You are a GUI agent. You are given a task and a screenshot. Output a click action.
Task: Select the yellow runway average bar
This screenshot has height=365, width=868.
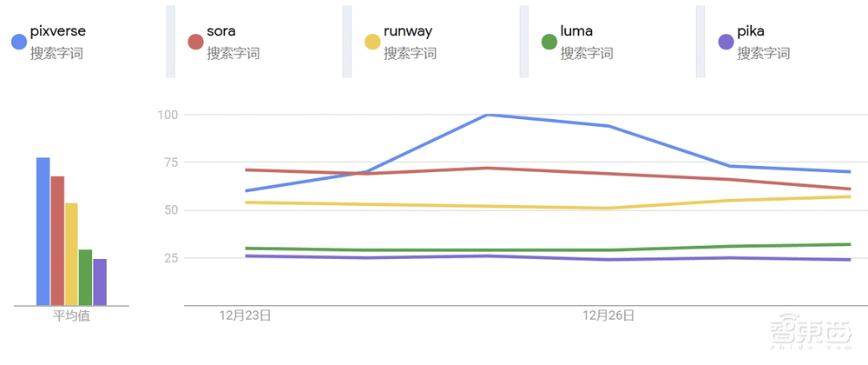[71, 255]
